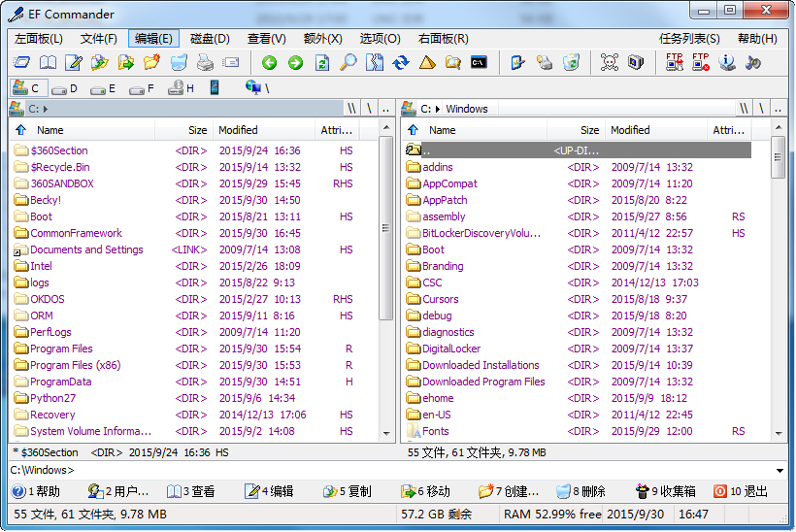Click the New folder toolbar icon
The image size is (796, 532).
(x=151, y=62)
